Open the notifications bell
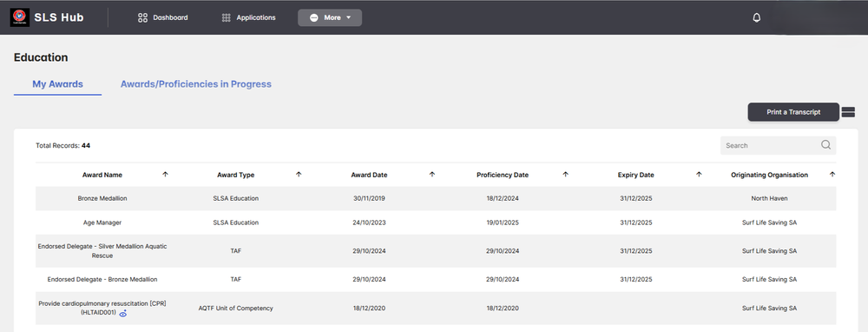This screenshot has width=868, height=332. click(x=756, y=17)
